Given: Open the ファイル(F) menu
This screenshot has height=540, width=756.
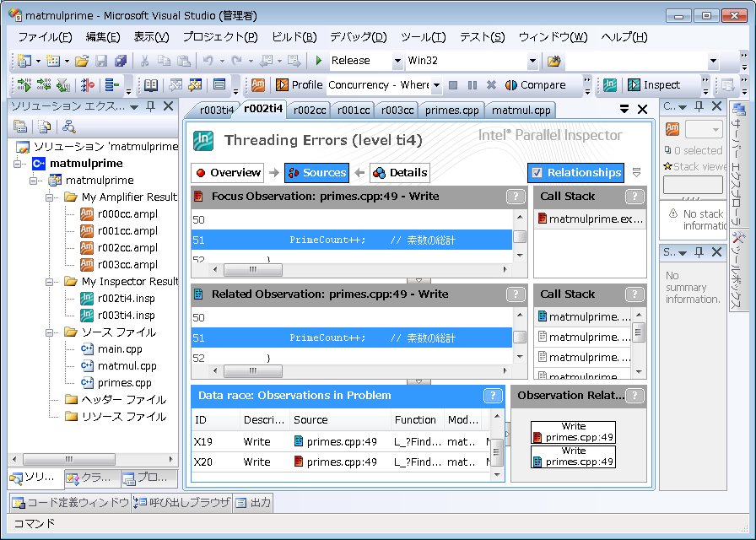Looking at the screenshot, I should pos(45,37).
